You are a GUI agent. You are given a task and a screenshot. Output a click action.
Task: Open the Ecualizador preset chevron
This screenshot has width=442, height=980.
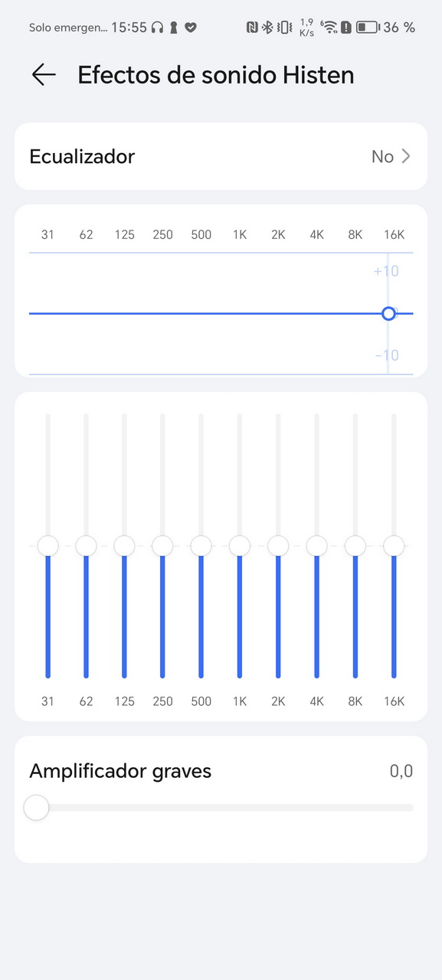(406, 156)
